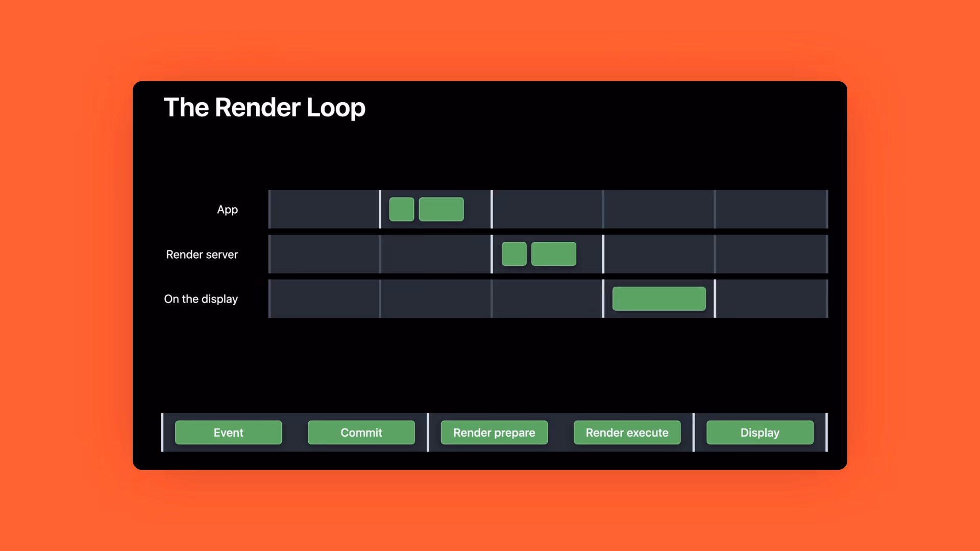Click wide green block in Render server row

(x=553, y=254)
